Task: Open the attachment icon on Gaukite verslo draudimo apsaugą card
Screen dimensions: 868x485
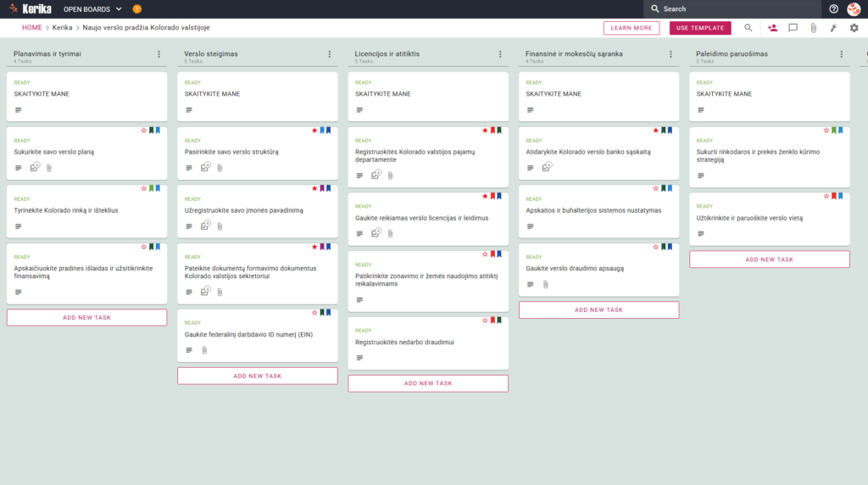Action: pyautogui.click(x=545, y=285)
